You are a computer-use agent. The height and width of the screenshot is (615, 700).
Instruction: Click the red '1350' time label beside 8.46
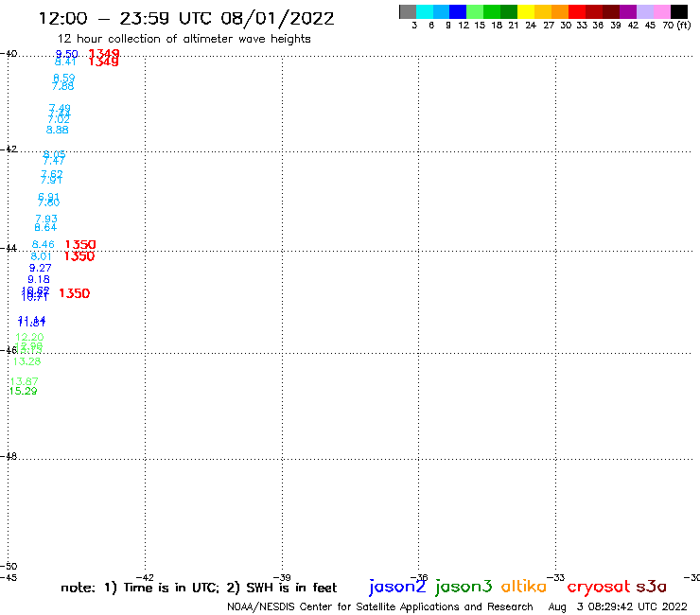[x=80, y=245]
